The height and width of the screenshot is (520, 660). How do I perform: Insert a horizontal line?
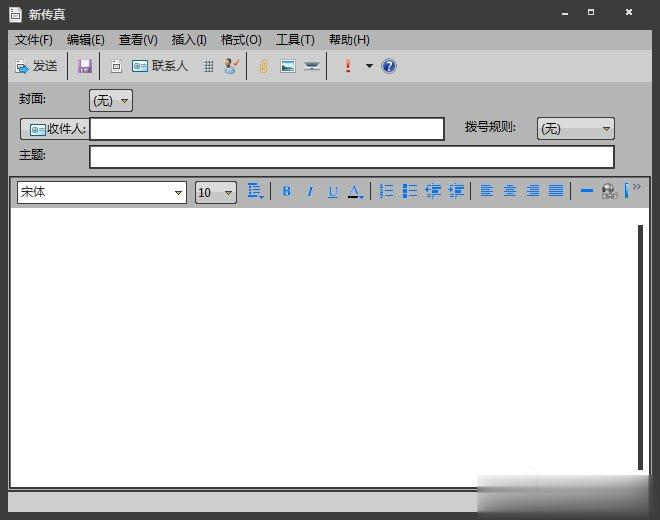tap(586, 191)
